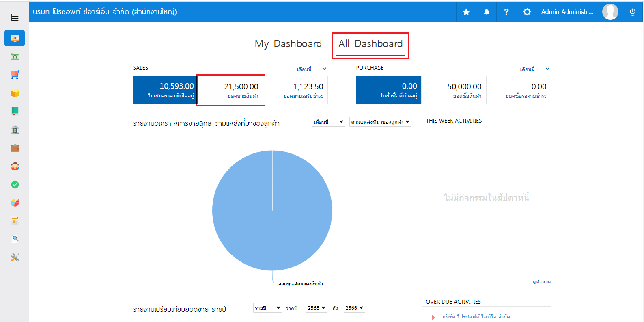
Task: Click the 0.00 ยอดซื้อรอจ่ายชำระ card
Action: click(x=519, y=90)
